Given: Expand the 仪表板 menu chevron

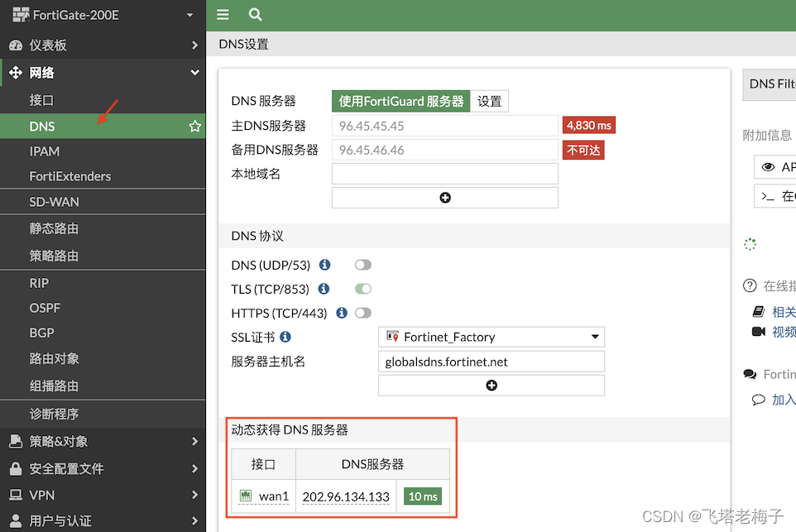Looking at the screenshot, I should point(194,46).
